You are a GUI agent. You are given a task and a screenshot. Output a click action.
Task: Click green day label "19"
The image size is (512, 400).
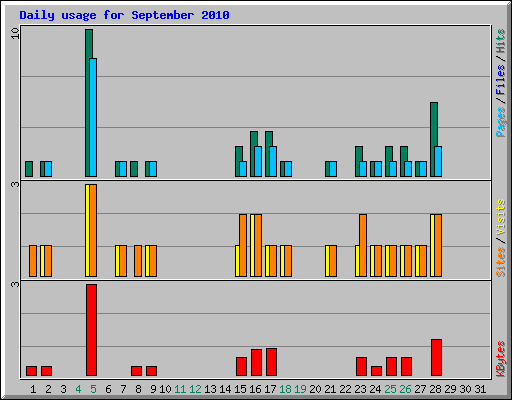(x=300, y=389)
